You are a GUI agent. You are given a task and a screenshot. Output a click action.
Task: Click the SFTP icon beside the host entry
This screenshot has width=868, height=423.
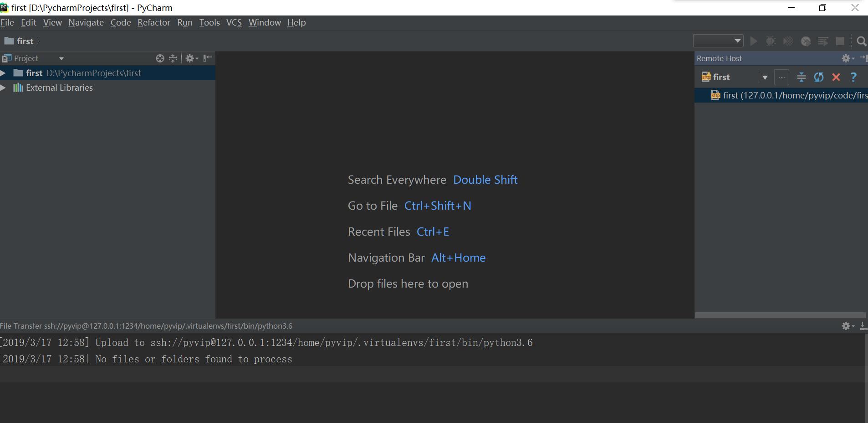point(715,95)
